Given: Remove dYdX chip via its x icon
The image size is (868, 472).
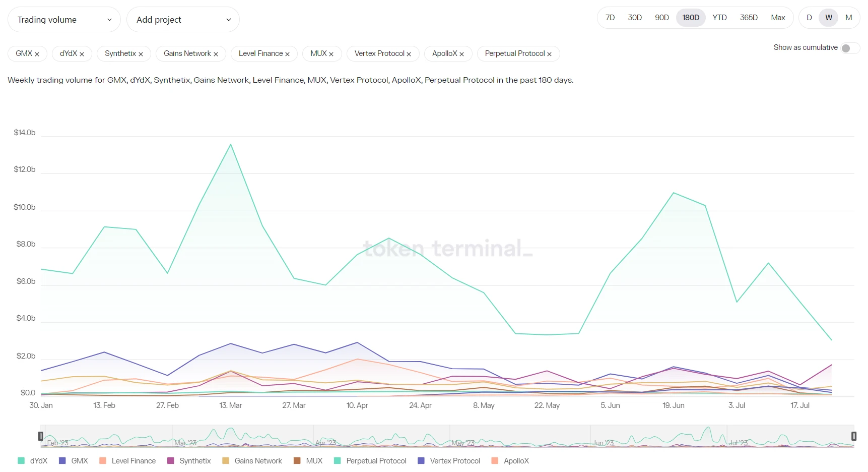Looking at the screenshot, I should [82, 54].
